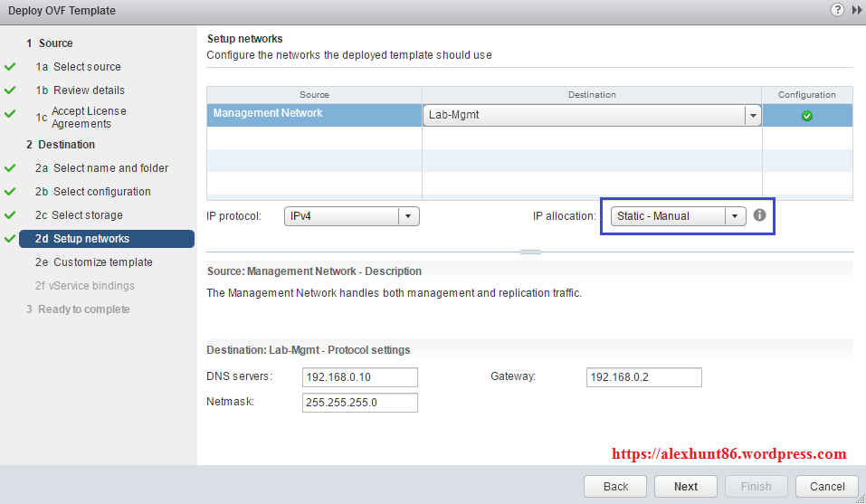This screenshot has height=504, width=866.
Task: Open step 2b Select configuration
Action: (x=101, y=192)
